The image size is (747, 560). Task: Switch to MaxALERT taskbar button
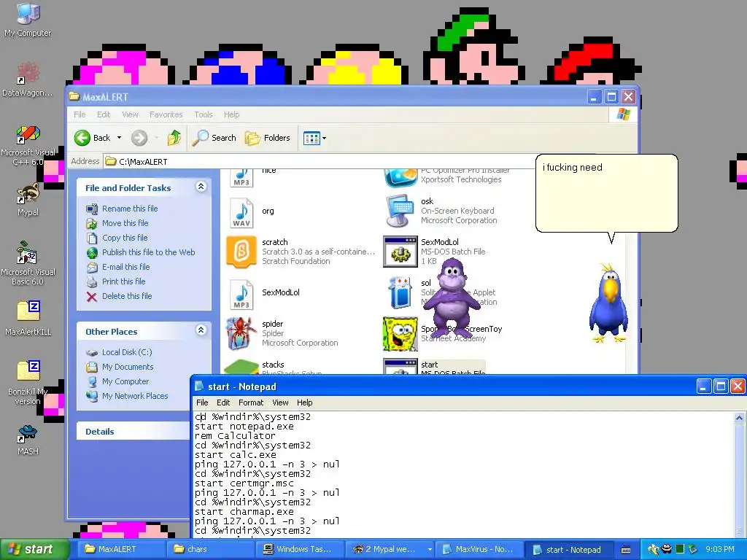[122, 550]
